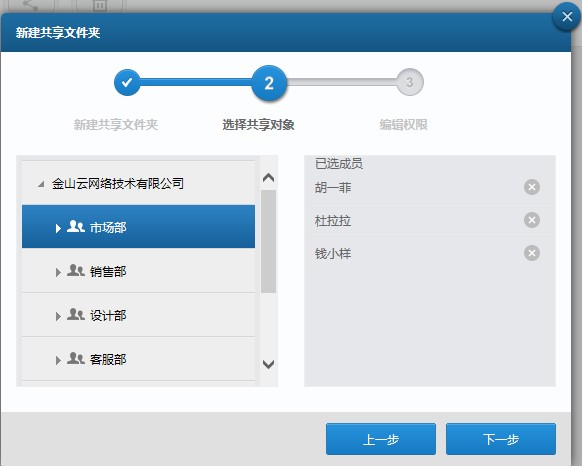
Task: Click the 销售部 group icon
Action: (x=76, y=270)
